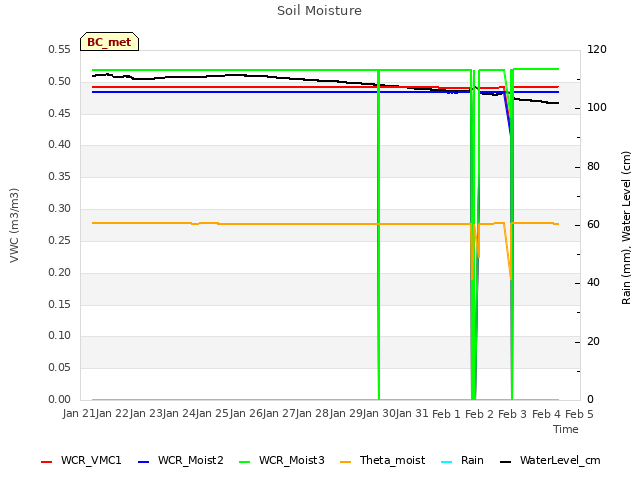This screenshot has height=480, width=640.
Task: Click the 0.30 left axis value
Action: tap(59, 209)
